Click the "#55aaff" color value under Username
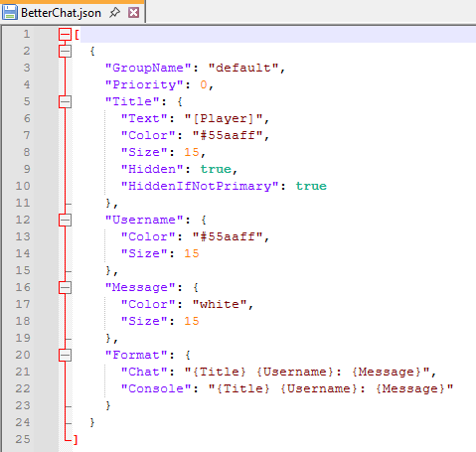 pyautogui.click(x=228, y=236)
